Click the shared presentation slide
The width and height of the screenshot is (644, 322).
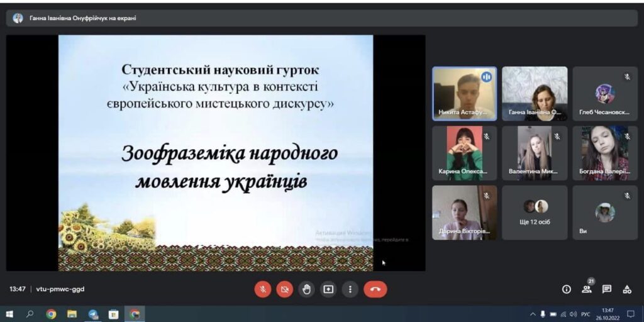216,153
